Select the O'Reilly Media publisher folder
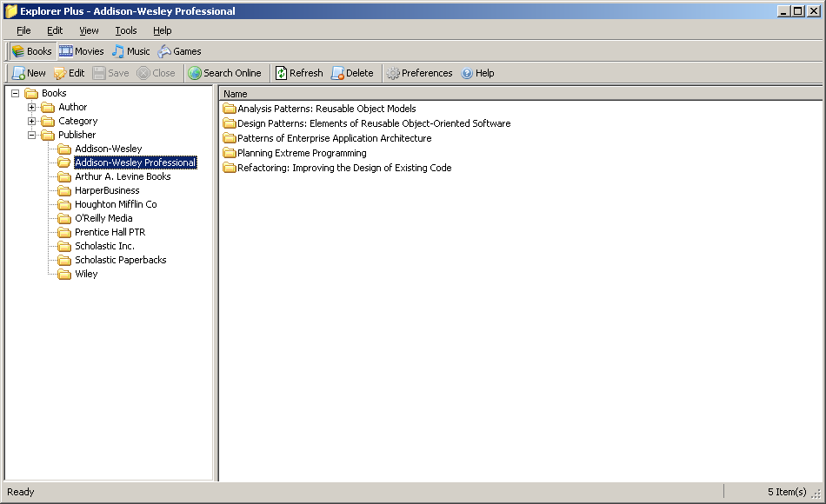The width and height of the screenshot is (826, 504). 103,218
